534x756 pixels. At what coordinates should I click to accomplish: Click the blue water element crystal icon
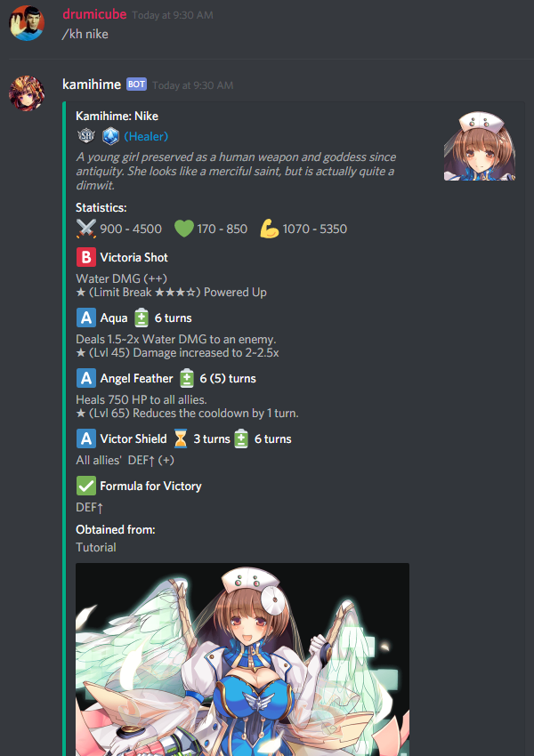pos(110,136)
